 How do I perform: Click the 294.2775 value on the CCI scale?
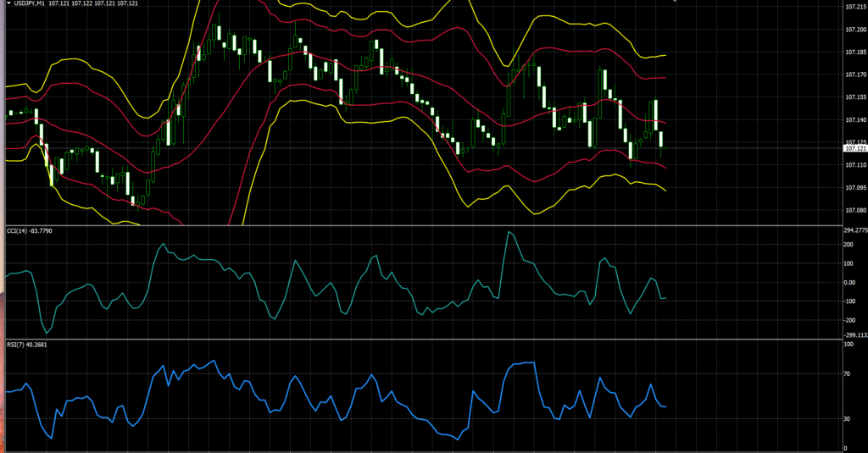click(x=856, y=230)
